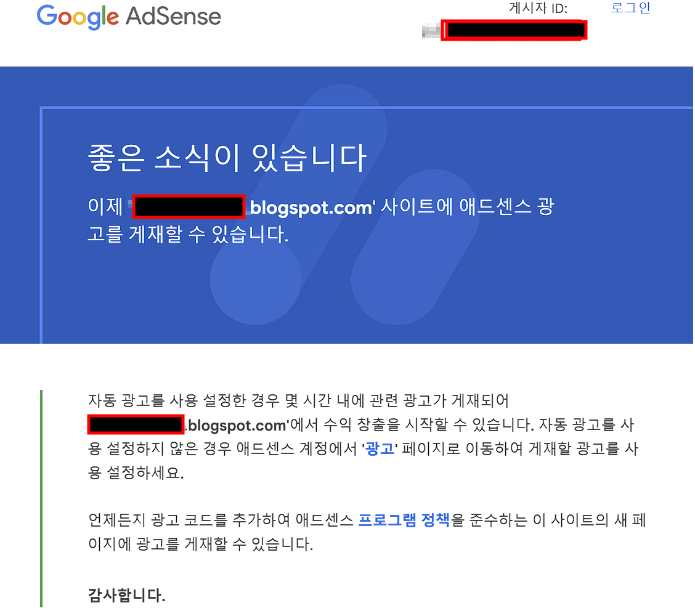Click the red 'o' in the Google logo
Viewport: 695px width, 616px height.
coord(65,18)
